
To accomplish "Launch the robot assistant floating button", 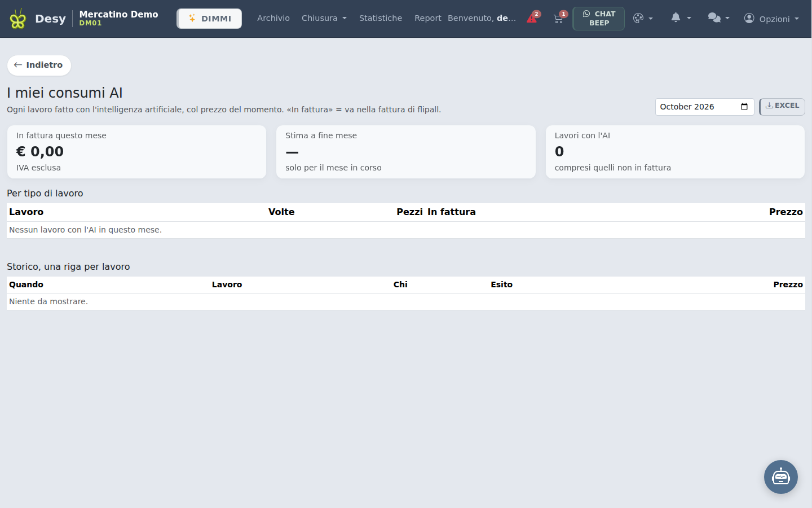I will (x=781, y=477).
